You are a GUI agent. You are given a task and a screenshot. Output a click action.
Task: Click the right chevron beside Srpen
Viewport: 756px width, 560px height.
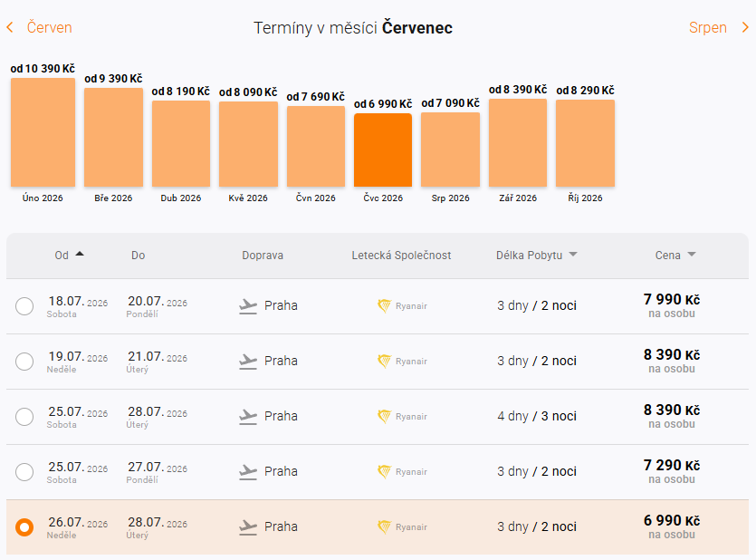tap(745, 28)
